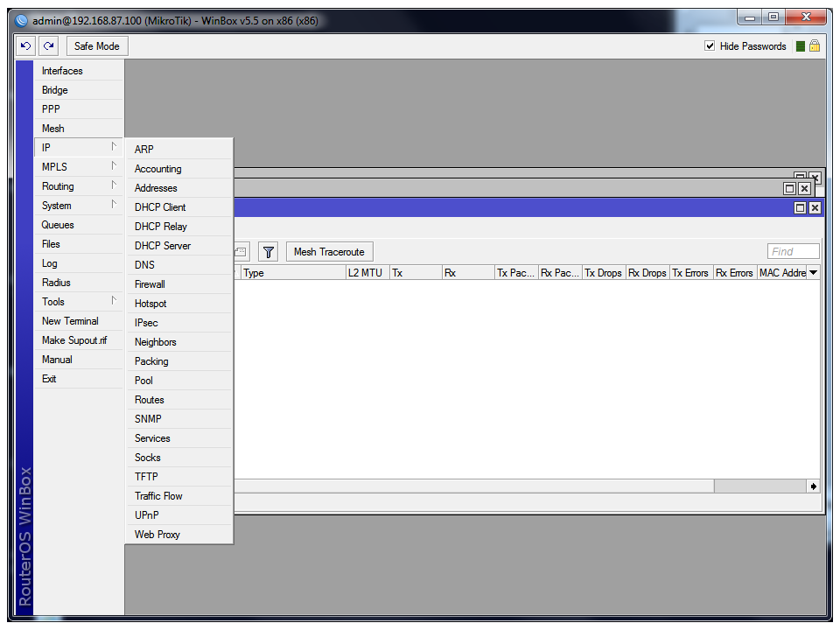Toggle the Safe Mode button

97,46
